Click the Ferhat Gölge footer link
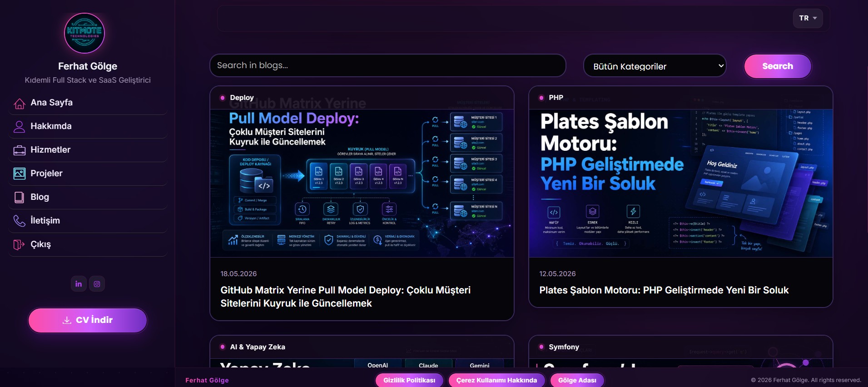Screen dimensions: 868x387 point(207,380)
